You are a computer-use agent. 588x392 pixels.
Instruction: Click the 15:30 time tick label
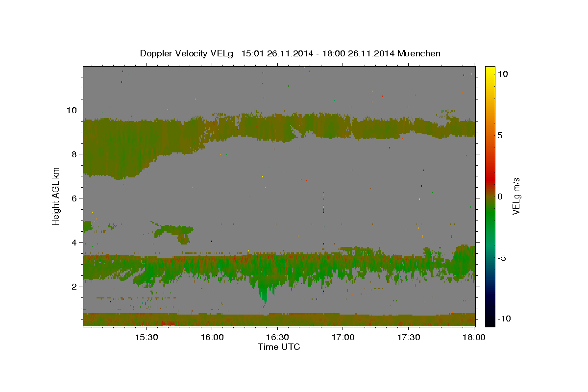(x=146, y=337)
